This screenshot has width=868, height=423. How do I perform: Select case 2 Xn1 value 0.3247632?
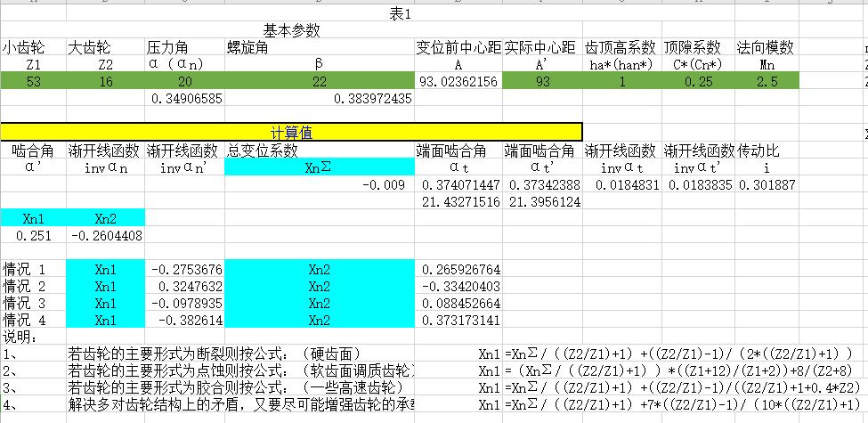pos(185,286)
